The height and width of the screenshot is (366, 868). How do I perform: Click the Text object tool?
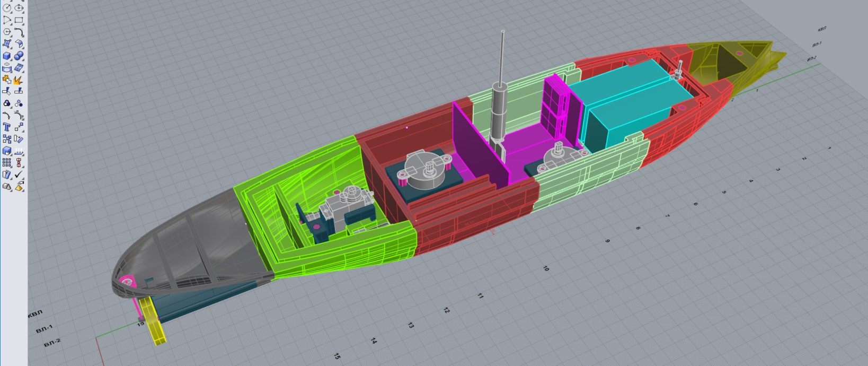(7, 127)
